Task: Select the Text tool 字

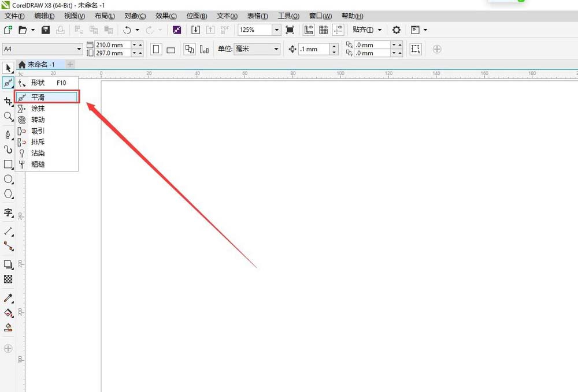Action: (x=8, y=212)
